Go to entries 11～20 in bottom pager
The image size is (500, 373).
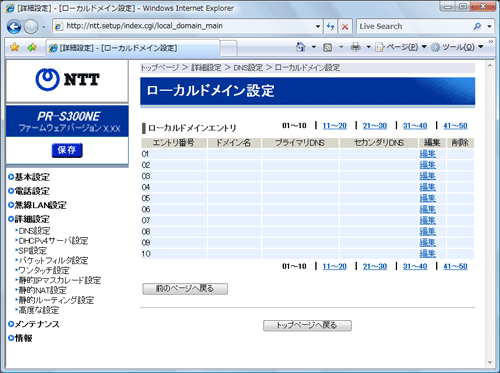point(335,266)
